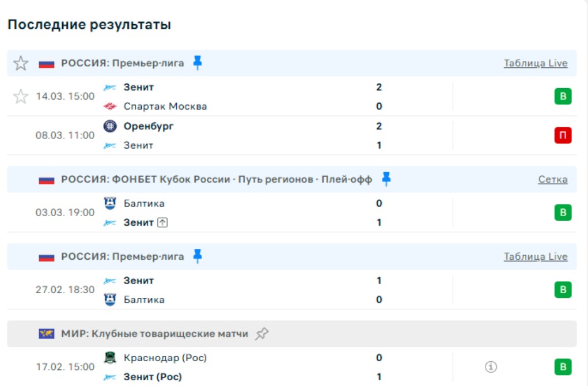Click info icon in Краснодар–Зенит match row
The width and height of the screenshot is (588, 386).
(491, 367)
